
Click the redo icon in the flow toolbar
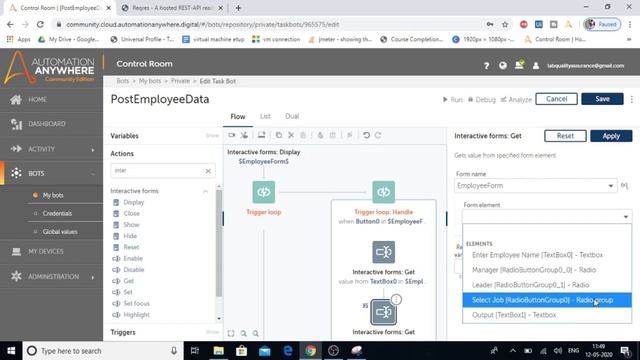point(378,135)
